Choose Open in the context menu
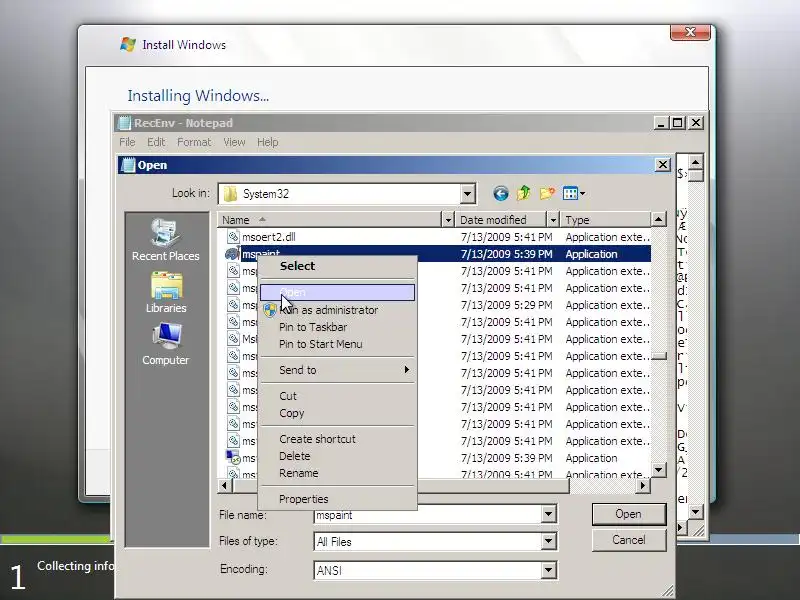The image size is (800, 600). click(337, 292)
